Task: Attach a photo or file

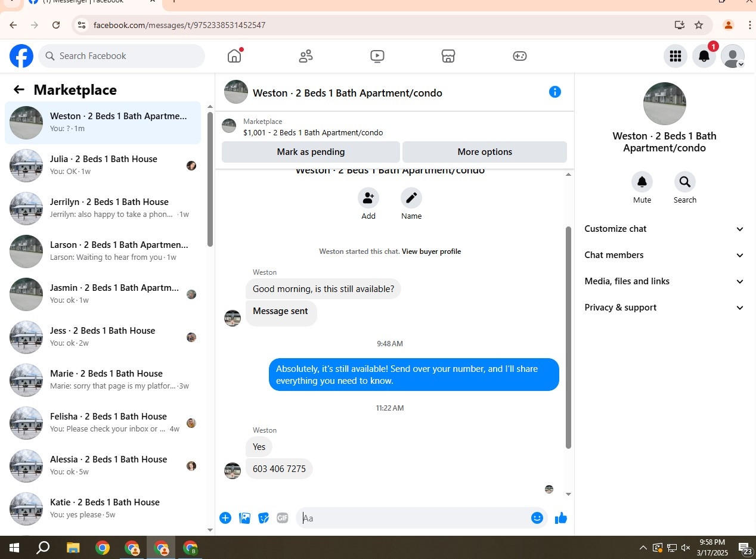Action: coord(244,518)
